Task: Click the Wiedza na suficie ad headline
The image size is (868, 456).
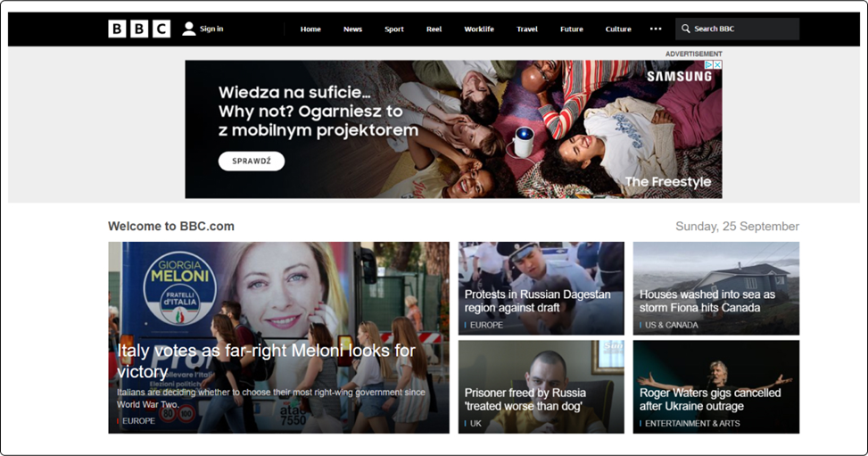Action: click(x=318, y=111)
